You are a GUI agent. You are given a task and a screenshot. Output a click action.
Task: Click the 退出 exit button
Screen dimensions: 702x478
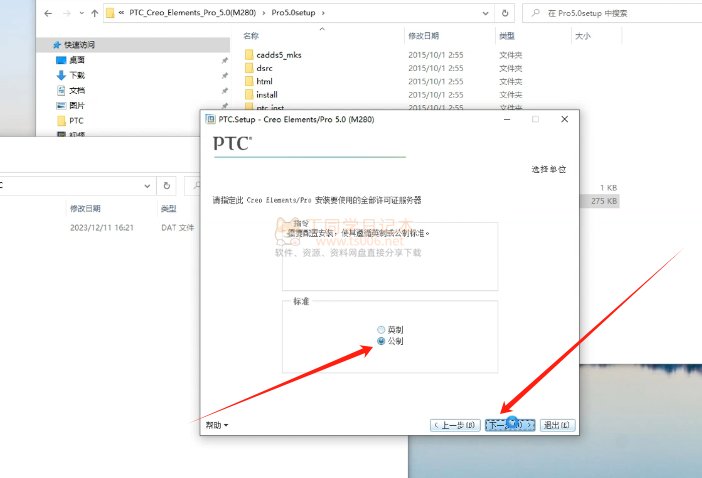click(557, 425)
